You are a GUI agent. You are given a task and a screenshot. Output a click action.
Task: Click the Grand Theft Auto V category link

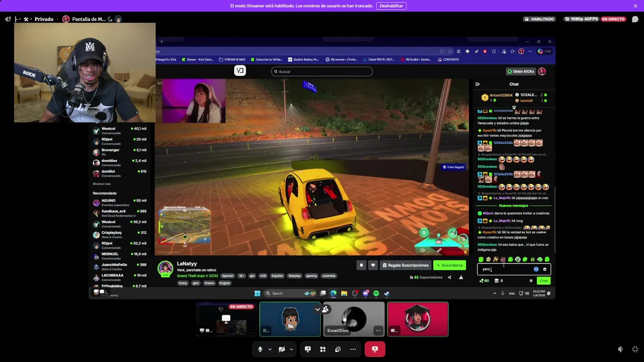[x=197, y=276]
